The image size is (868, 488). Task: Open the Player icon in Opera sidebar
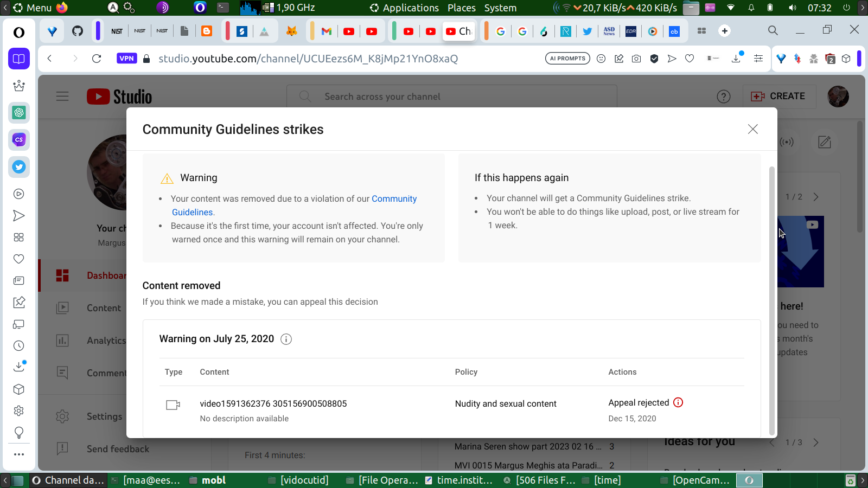(x=19, y=194)
